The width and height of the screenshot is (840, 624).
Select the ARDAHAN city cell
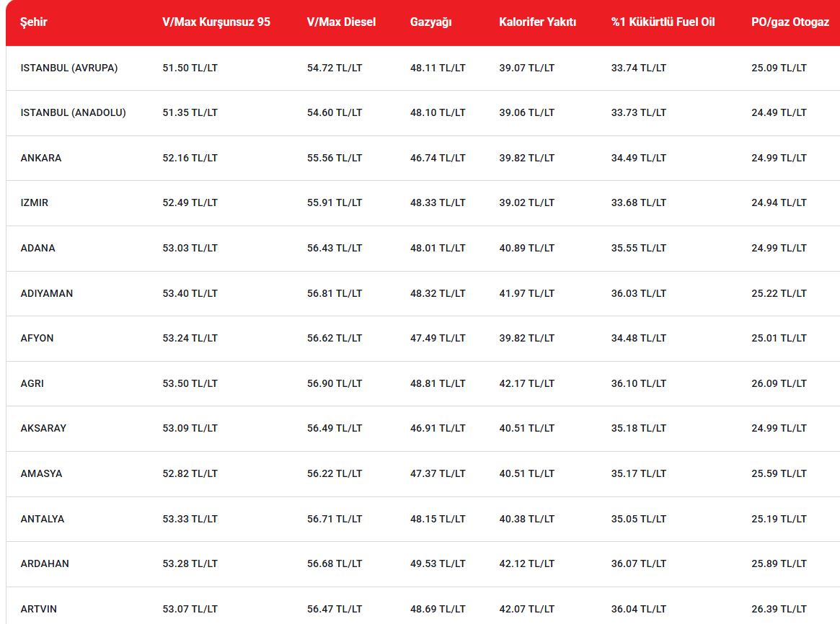point(45,563)
